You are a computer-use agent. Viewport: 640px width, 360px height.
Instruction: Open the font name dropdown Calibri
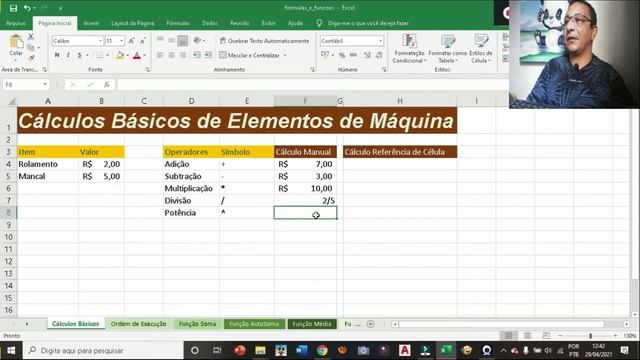click(x=100, y=41)
